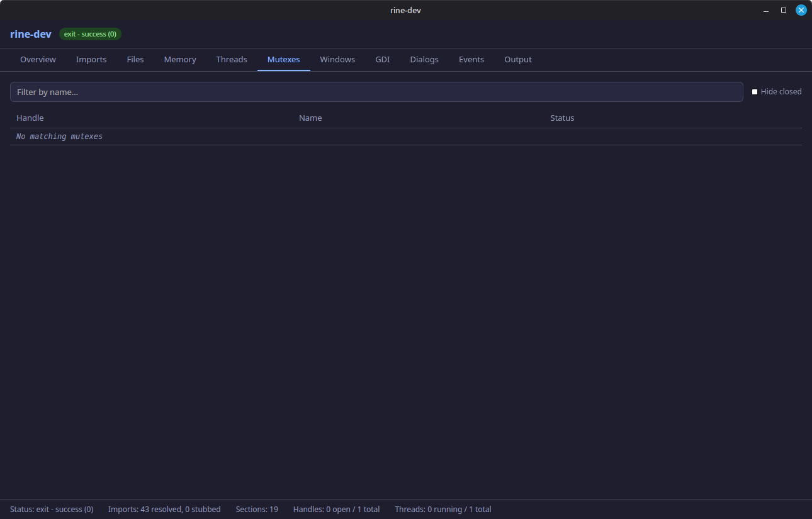
Task: Click the filter by name field
Action: click(376, 91)
